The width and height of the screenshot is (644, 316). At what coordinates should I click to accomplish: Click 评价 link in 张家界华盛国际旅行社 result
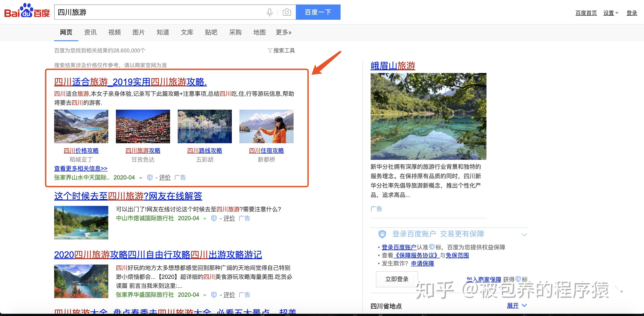pos(229,295)
